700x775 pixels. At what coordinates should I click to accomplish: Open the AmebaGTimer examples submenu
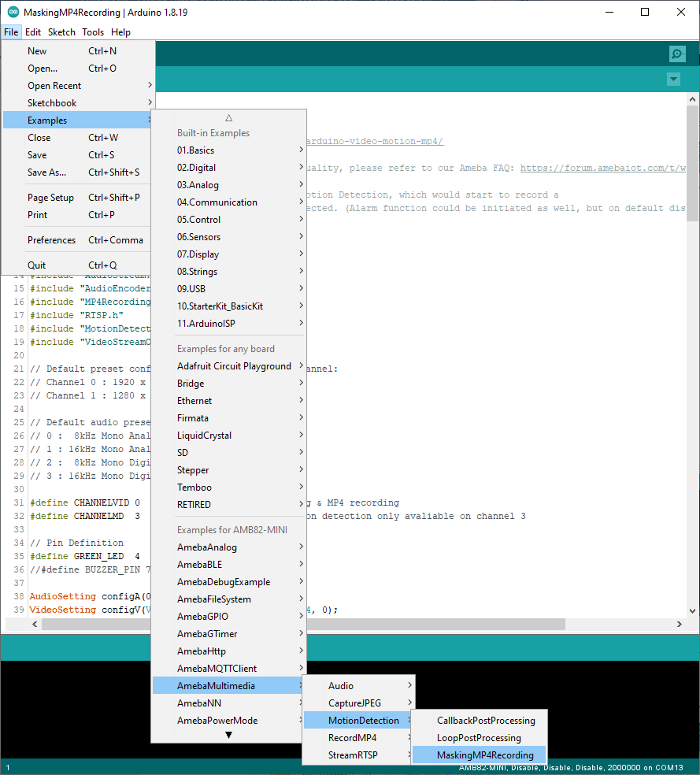pyautogui.click(x=228, y=634)
